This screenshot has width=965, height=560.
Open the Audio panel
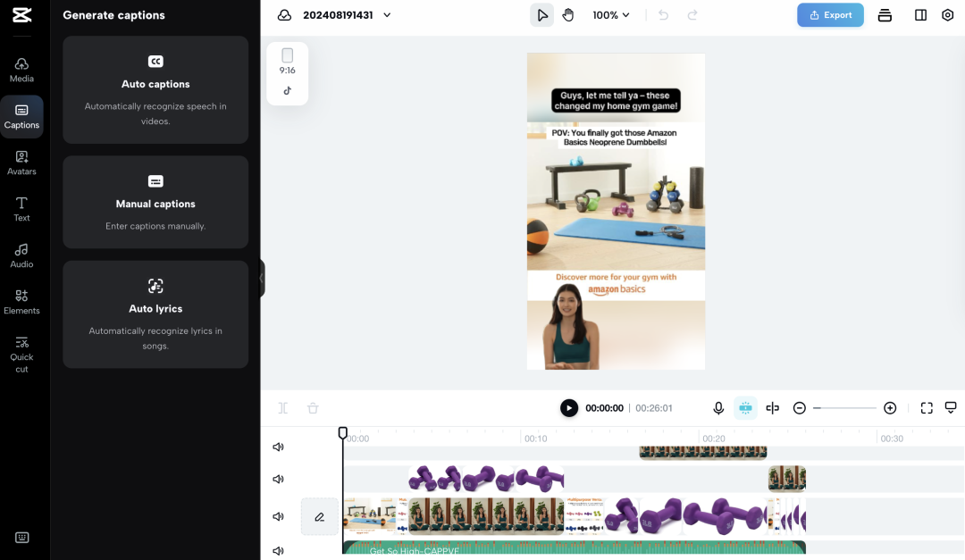pyautogui.click(x=21, y=256)
